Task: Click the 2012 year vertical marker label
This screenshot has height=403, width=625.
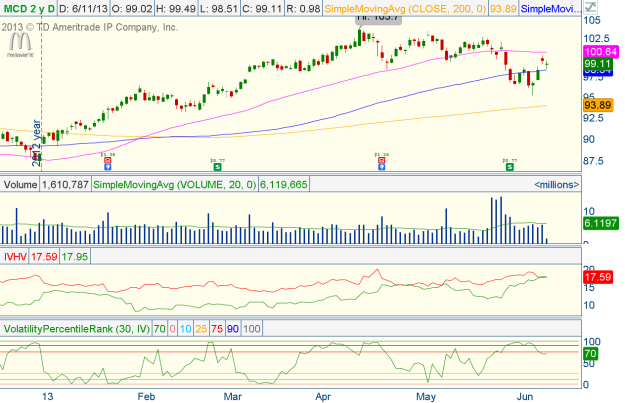Action: [37, 143]
